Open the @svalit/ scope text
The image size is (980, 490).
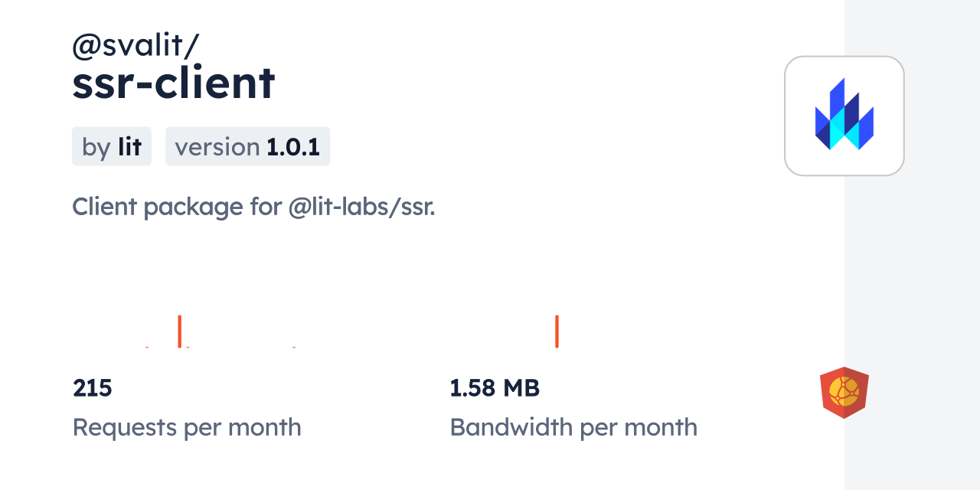pos(136,46)
